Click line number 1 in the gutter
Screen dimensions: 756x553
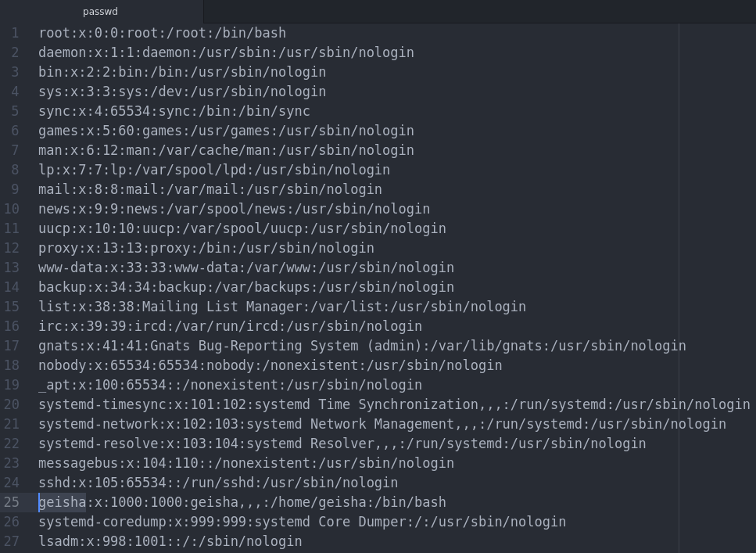click(15, 33)
